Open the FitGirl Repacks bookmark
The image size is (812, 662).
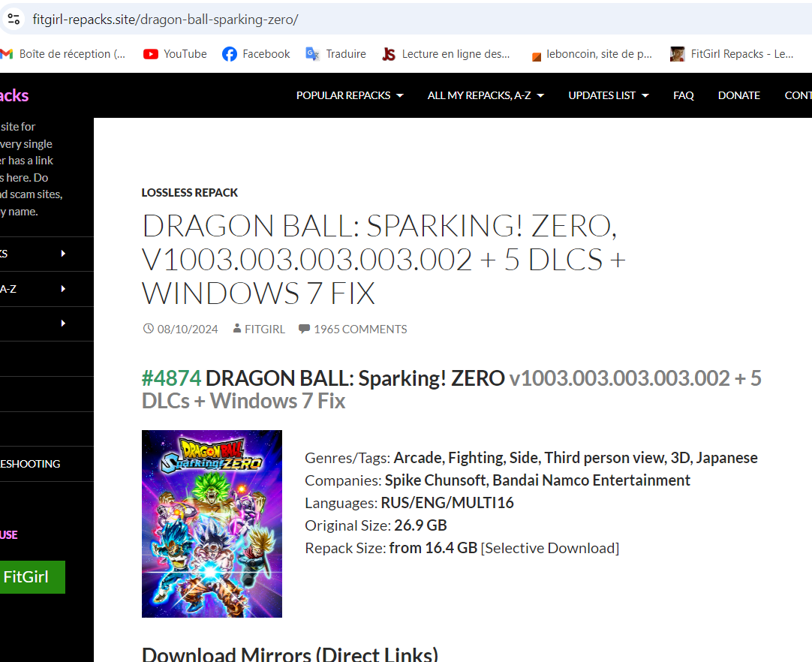click(x=732, y=54)
